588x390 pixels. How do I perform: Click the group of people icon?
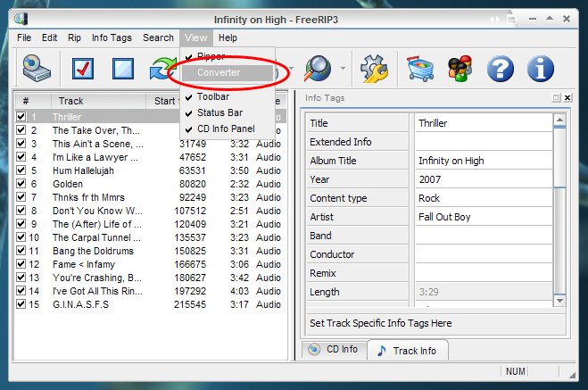460,68
